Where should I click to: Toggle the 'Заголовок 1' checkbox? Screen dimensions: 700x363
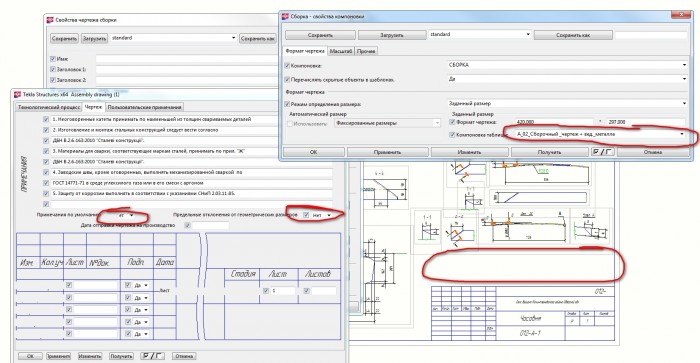pyautogui.click(x=53, y=69)
